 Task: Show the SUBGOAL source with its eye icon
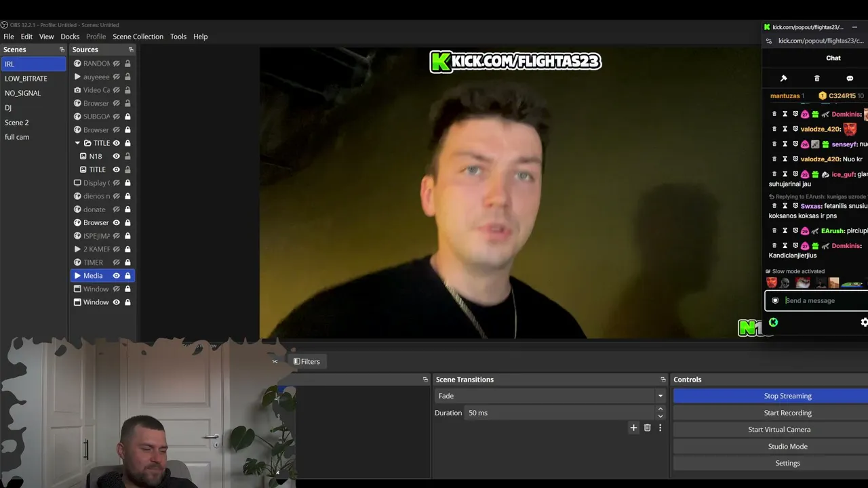click(x=116, y=117)
